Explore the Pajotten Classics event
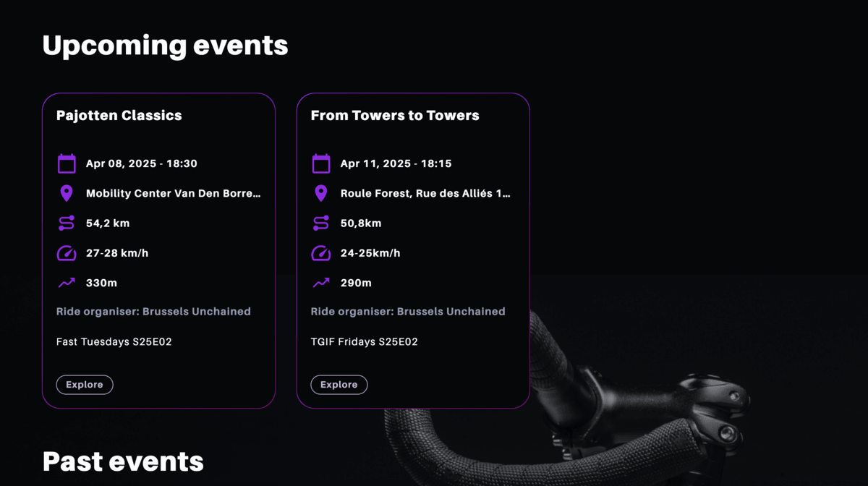The width and height of the screenshot is (868, 486). (85, 385)
